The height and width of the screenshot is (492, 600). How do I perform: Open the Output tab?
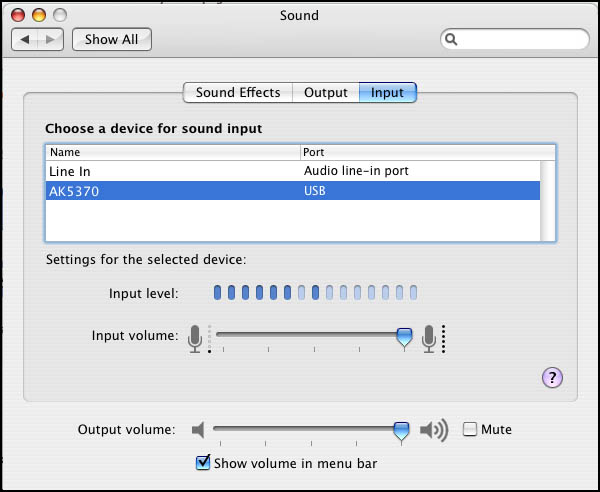click(325, 93)
